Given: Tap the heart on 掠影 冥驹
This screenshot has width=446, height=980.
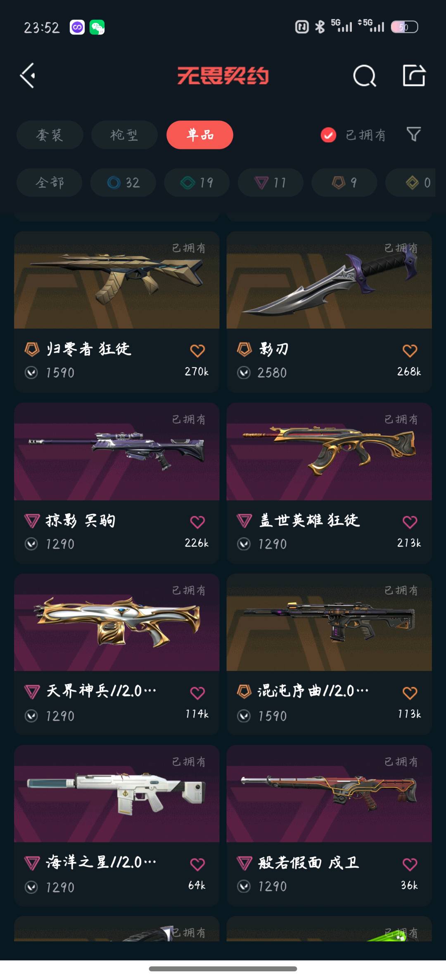Looking at the screenshot, I should [197, 522].
